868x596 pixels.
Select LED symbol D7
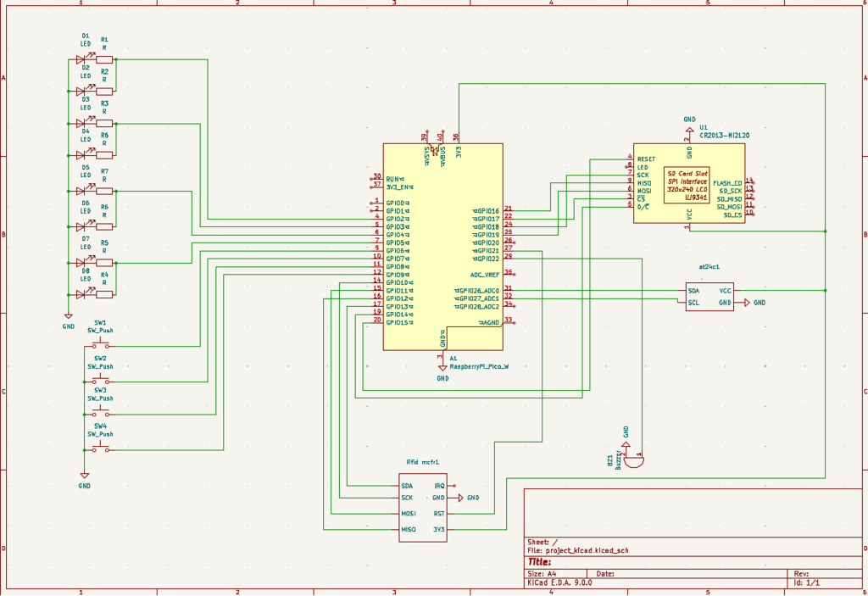click(81, 262)
